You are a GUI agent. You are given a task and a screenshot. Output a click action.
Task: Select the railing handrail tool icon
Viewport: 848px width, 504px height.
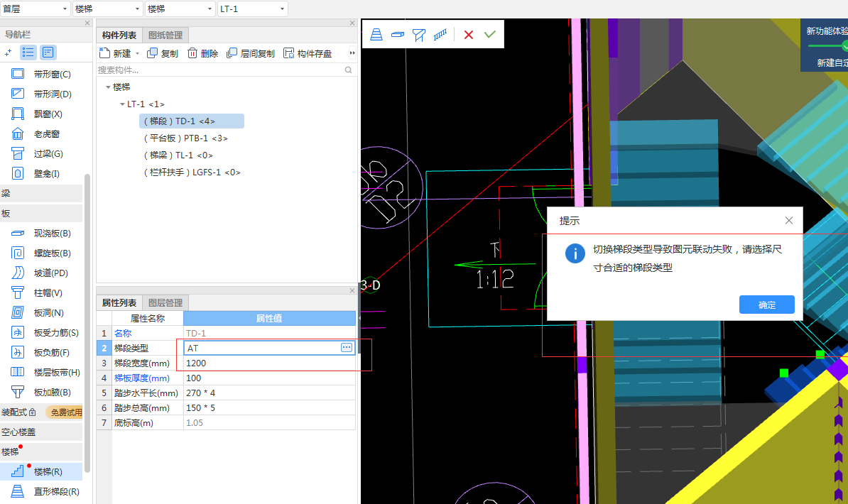pos(440,35)
